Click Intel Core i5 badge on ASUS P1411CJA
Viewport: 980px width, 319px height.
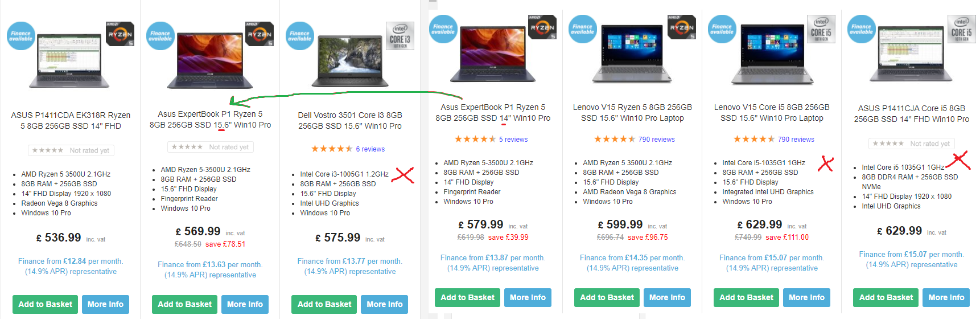click(962, 29)
